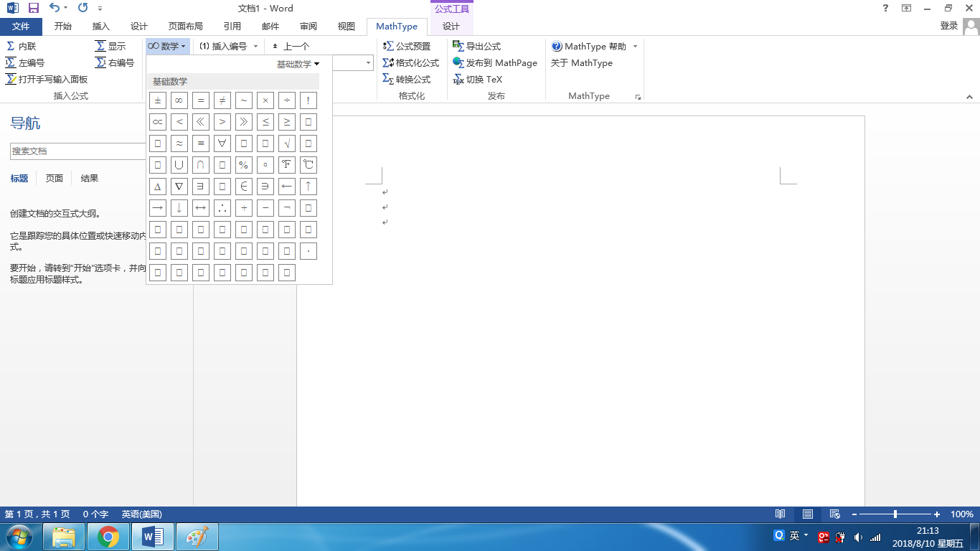
Task: Switch to the 开始 home tab
Action: (63, 27)
